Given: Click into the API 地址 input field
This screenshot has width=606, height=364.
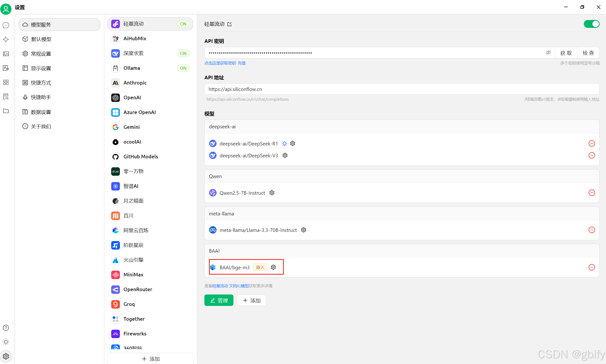Looking at the screenshot, I should point(402,89).
